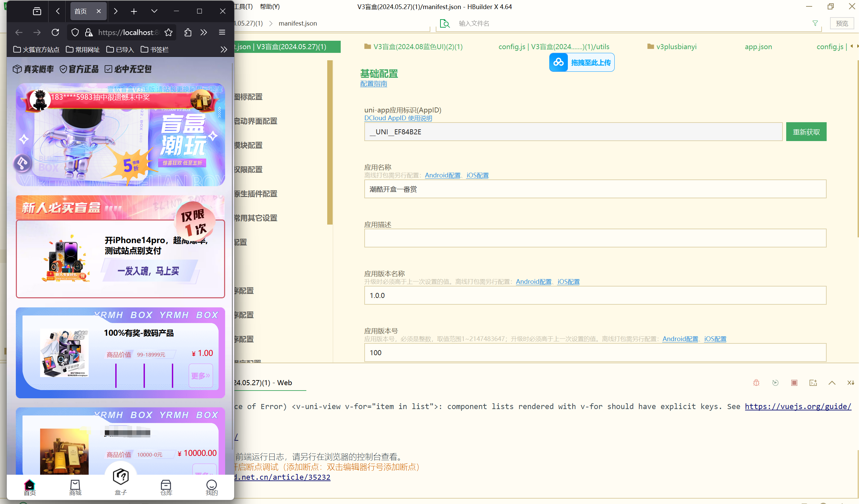Open the Firefox extensions puzzle icon
This screenshot has height=504, width=859.
(x=187, y=32)
